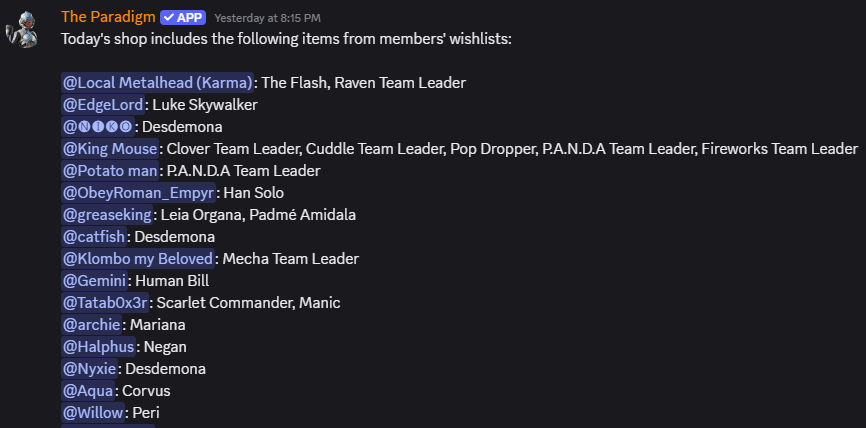Open the @Nyxie mention
This screenshot has width=866, height=428.
(x=89, y=369)
